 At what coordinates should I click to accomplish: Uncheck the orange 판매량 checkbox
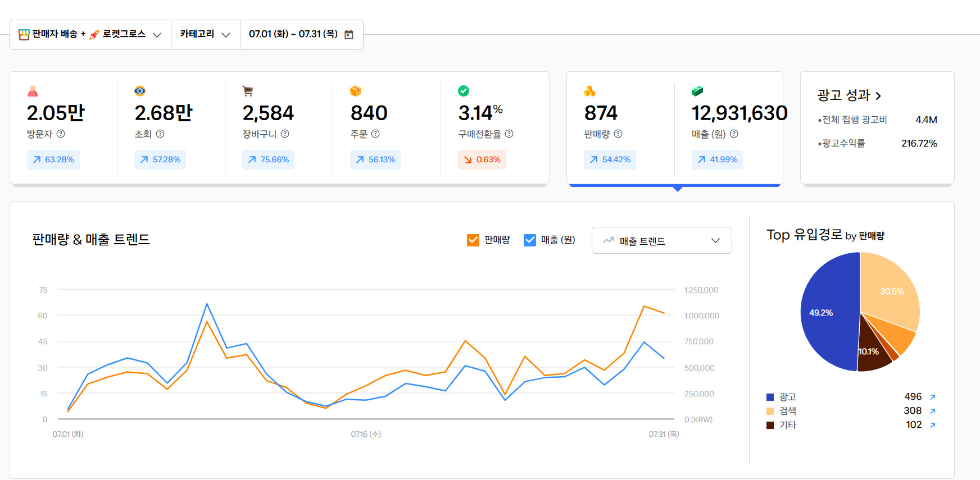tap(473, 240)
